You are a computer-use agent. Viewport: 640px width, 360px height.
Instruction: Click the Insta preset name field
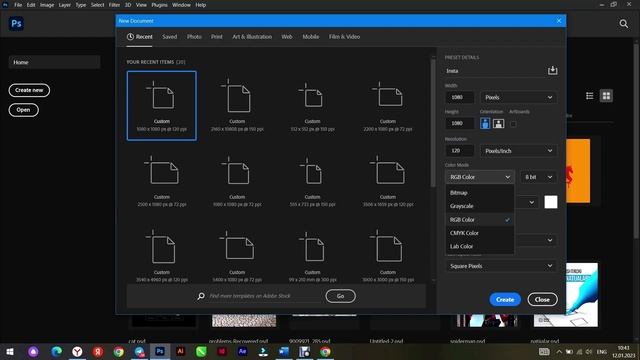click(495, 71)
